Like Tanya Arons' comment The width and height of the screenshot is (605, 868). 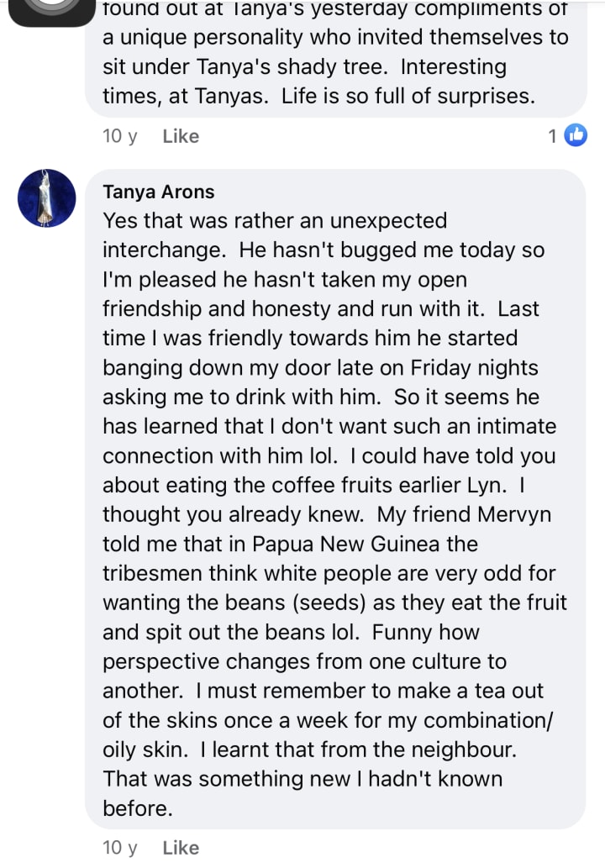coord(181,848)
